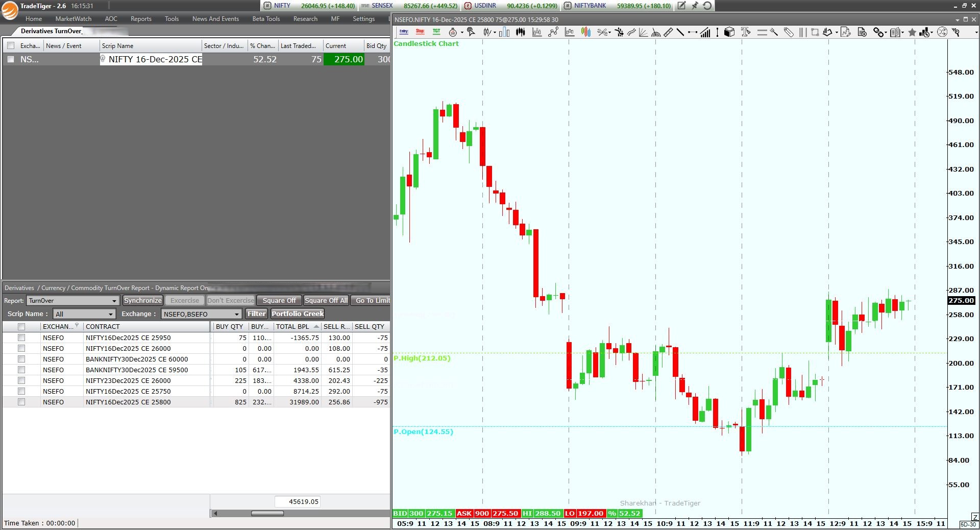Open the Exchange NSEFO,BSEFO dropdown
The height and width of the screenshot is (530, 980).
click(201, 314)
